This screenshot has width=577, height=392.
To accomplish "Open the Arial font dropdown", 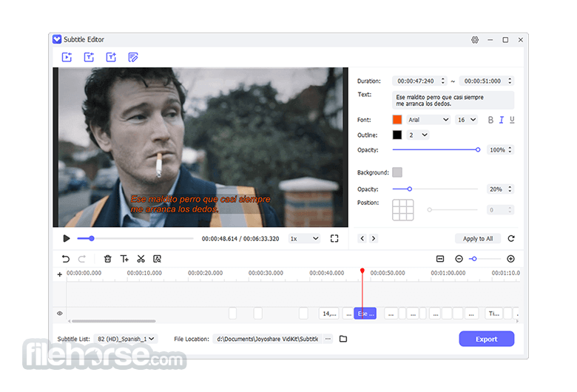I will (428, 120).
